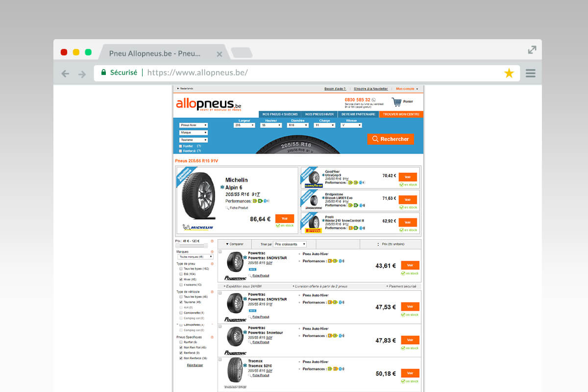Tick the compare checkbox for the 43,61 € tyre

(220, 252)
